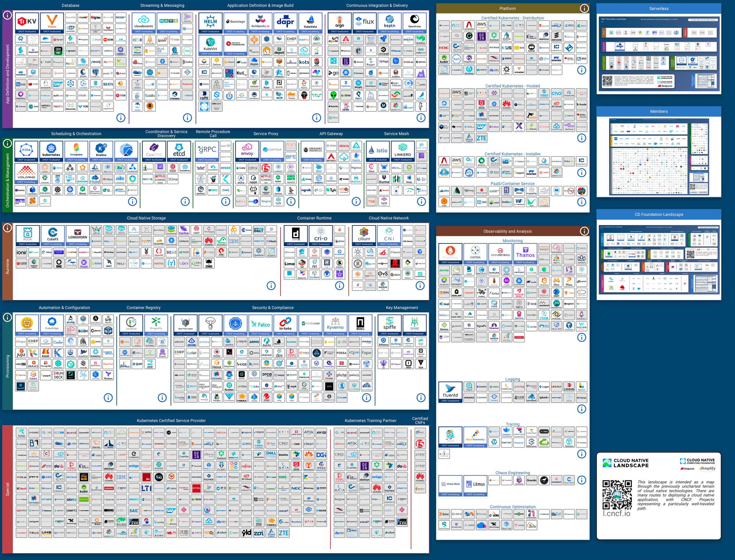Viewport: 735px width, 560px height.
Task: Open Database category info icon
Action: click(x=121, y=118)
